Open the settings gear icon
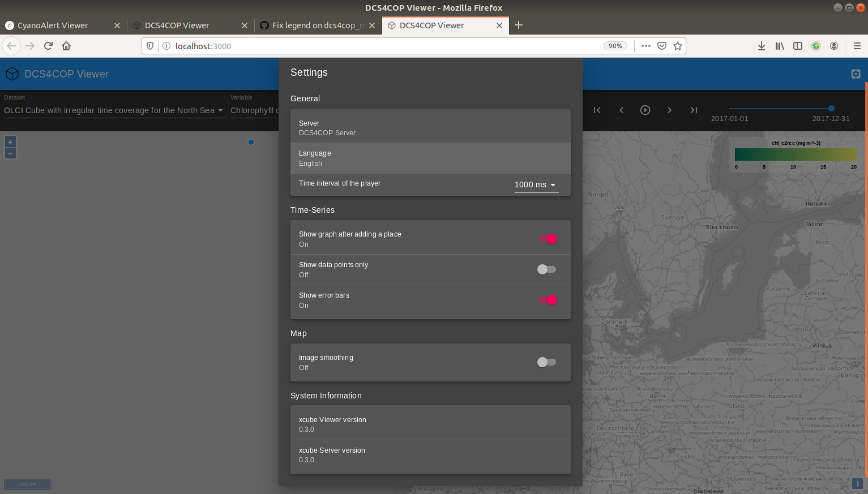 (x=856, y=74)
